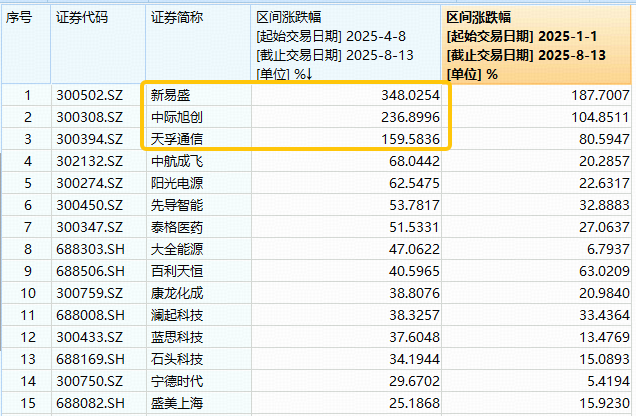Viewport: 636px width, 416px height.
Task: Click the value 25.1868
Action: coord(414,403)
